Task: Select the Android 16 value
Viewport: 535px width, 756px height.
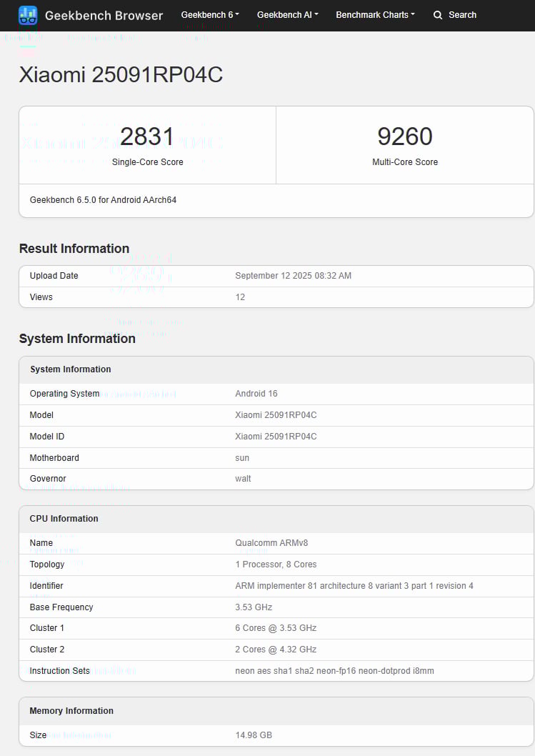Action: 256,394
